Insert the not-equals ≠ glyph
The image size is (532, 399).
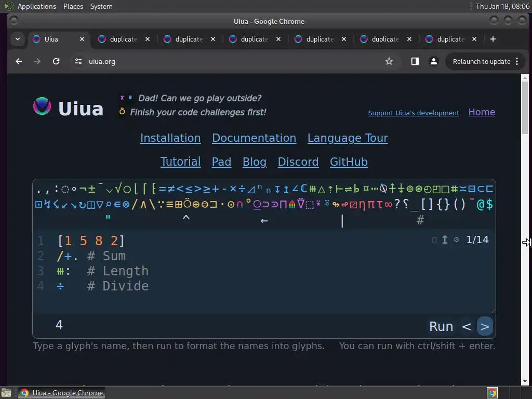[171, 189]
